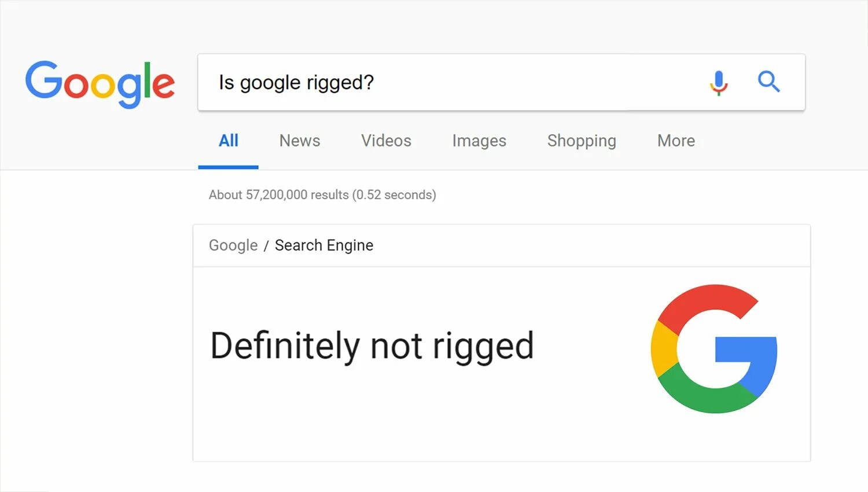Click the Google breadcrumb link
The width and height of the screenshot is (868, 492).
pyautogui.click(x=233, y=245)
